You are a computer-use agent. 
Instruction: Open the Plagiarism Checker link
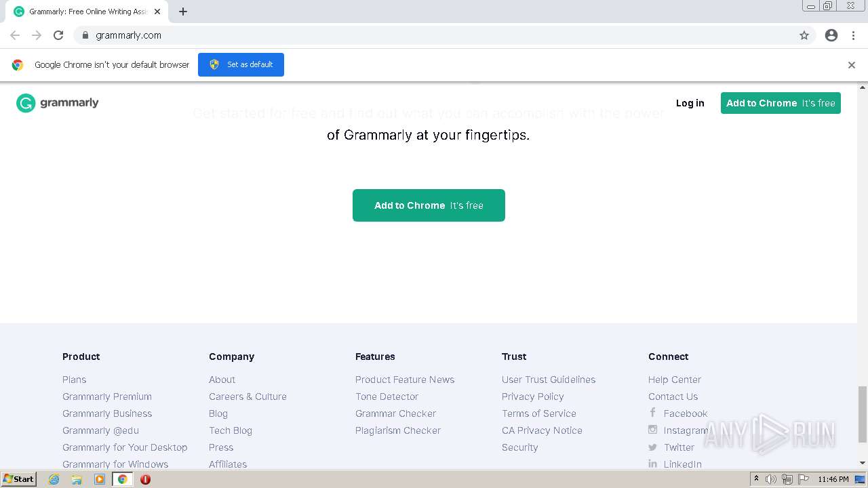[x=398, y=430]
